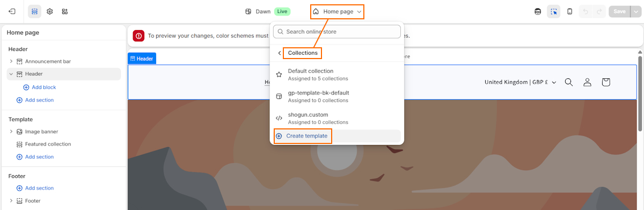Viewport: 644px width, 210px height.
Task: Click the Featured collection section icon
Action: click(x=20, y=144)
